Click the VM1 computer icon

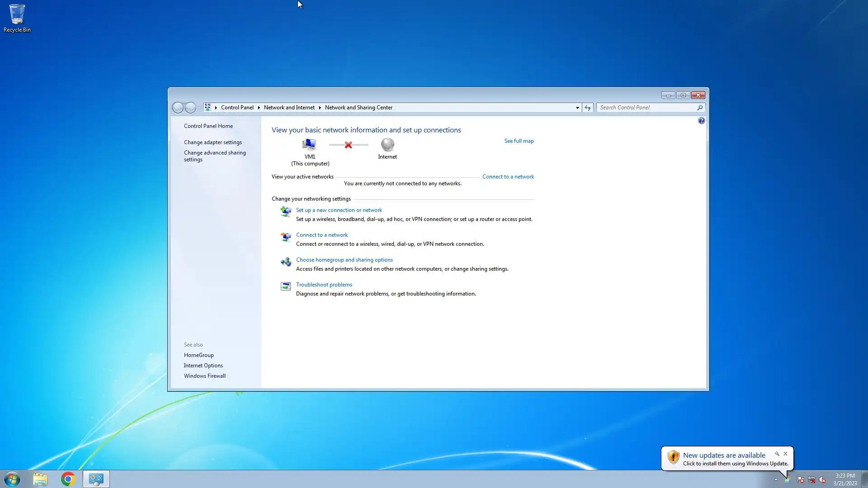(309, 145)
